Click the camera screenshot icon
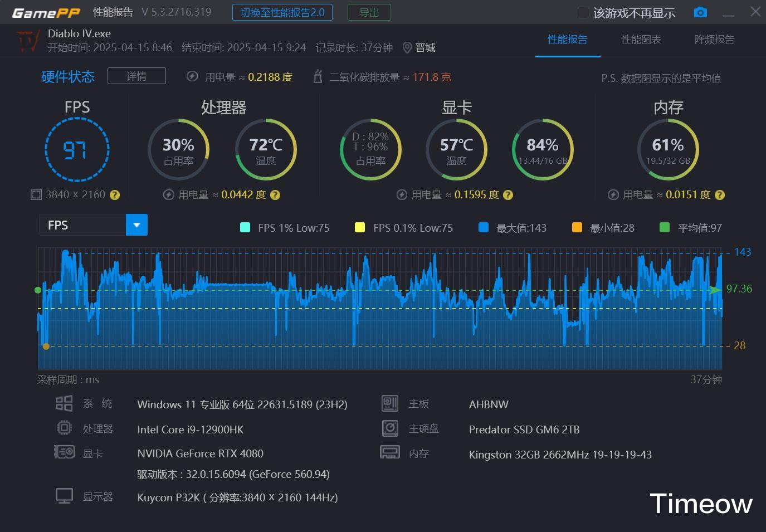This screenshot has width=766, height=532. click(x=700, y=12)
